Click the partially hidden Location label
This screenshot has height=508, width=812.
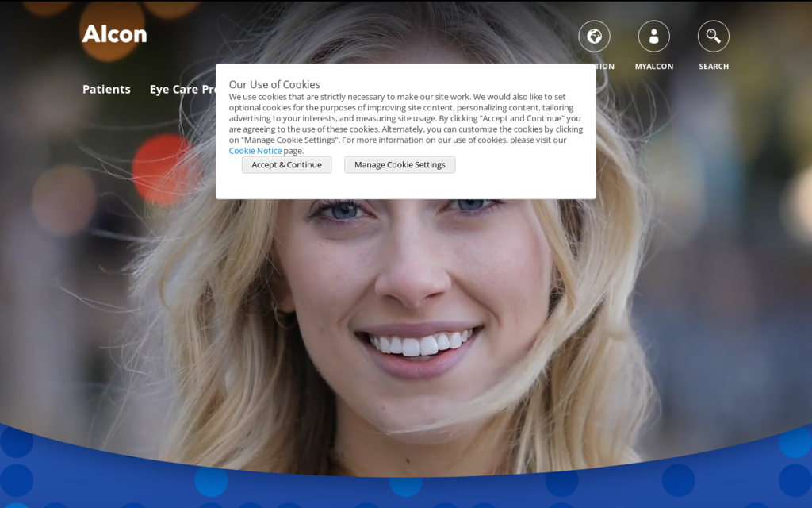[605, 67]
